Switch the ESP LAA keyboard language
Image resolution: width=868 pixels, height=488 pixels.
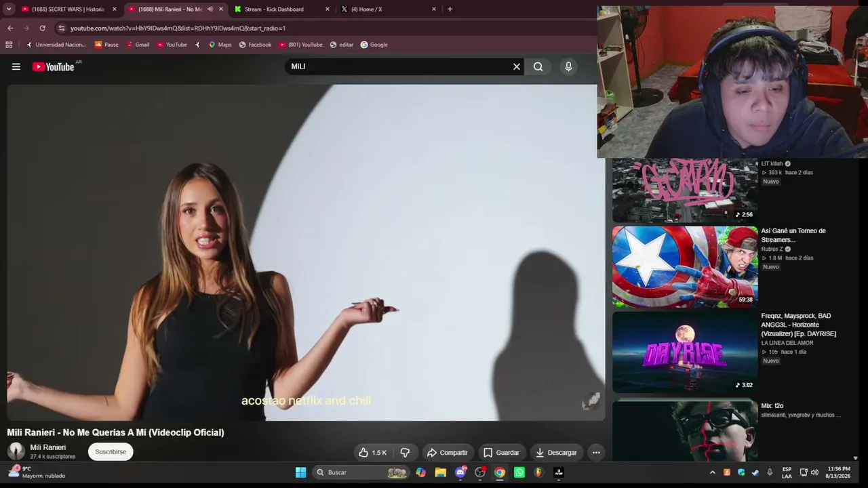pos(787,472)
